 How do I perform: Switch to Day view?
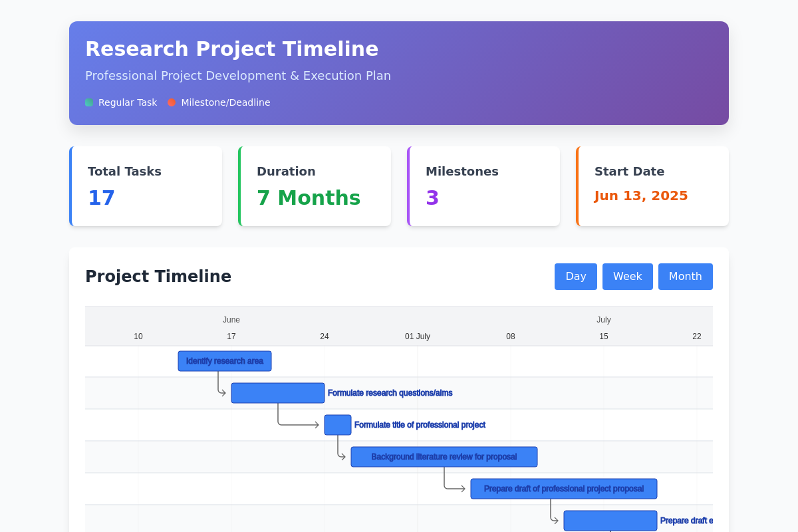[575, 276]
